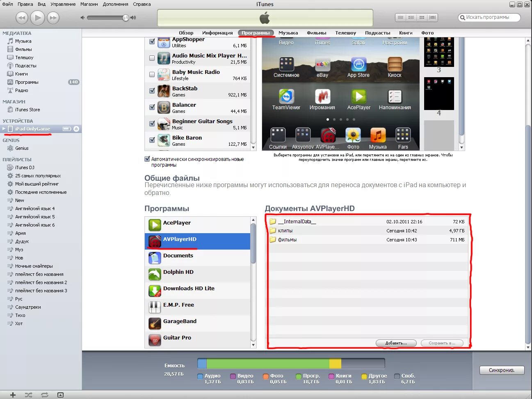Click the Искать программы search field

click(489, 17)
